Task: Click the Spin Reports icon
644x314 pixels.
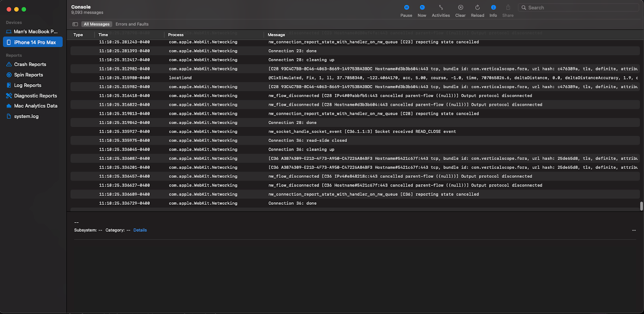Action: coord(9,75)
